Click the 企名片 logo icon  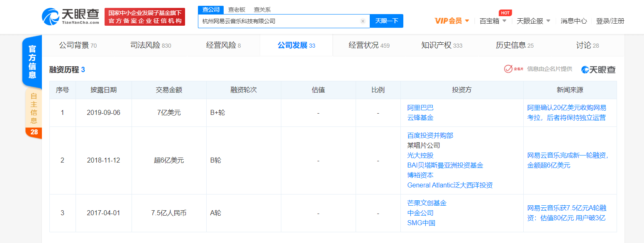(514, 69)
